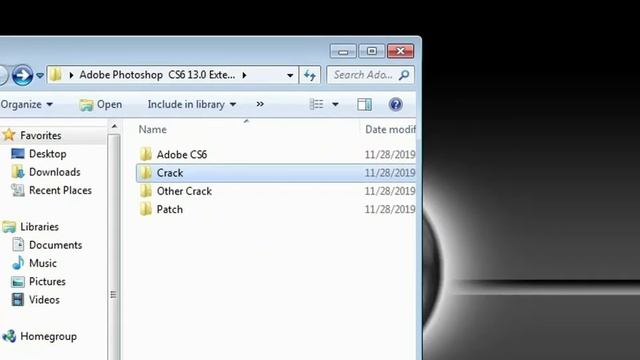
Task: Click the Videos filmstrip icon
Action: click(x=18, y=300)
